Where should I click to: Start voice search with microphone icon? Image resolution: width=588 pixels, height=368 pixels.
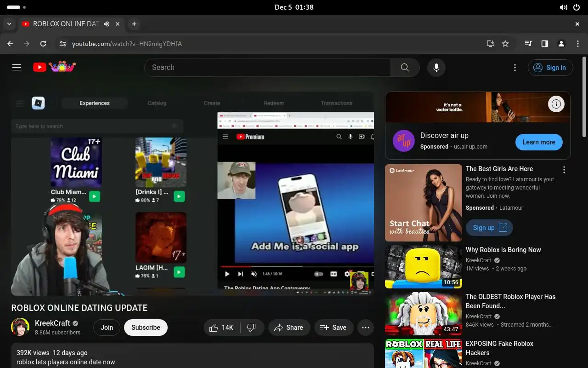pyautogui.click(x=436, y=68)
